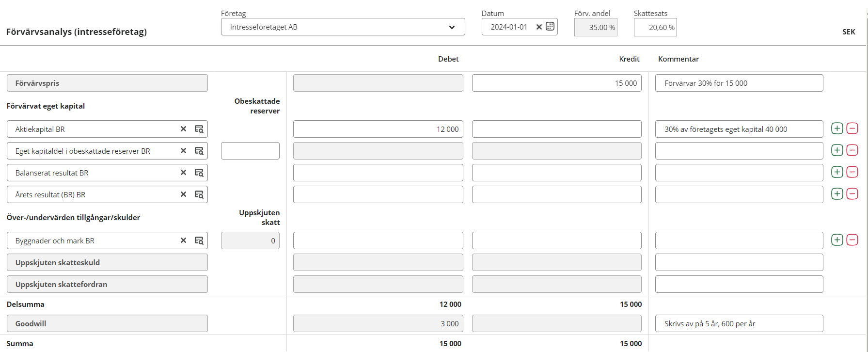Clear the date 2024-01-01 field
The width and height of the screenshot is (868, 352).
point(539,27)
